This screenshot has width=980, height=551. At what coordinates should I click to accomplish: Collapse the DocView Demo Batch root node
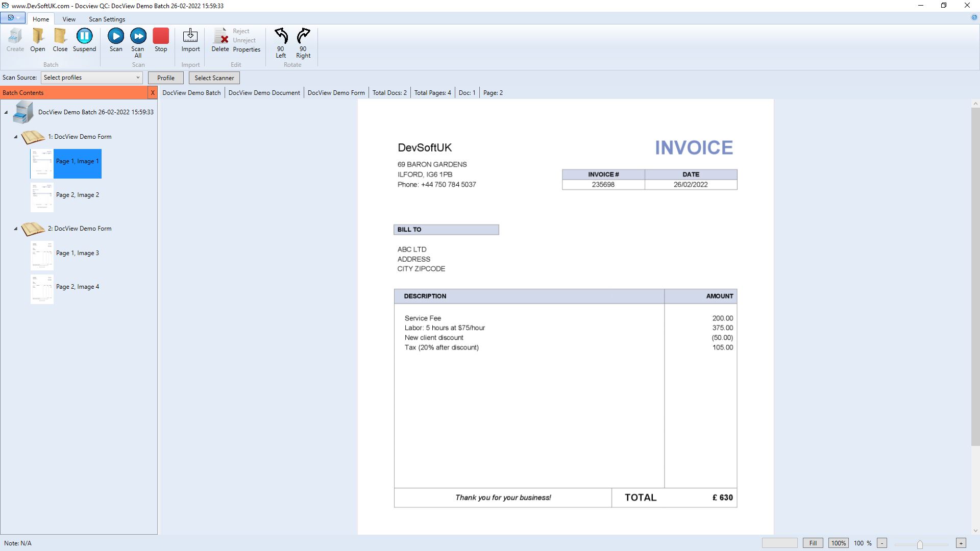coord(6,112)
